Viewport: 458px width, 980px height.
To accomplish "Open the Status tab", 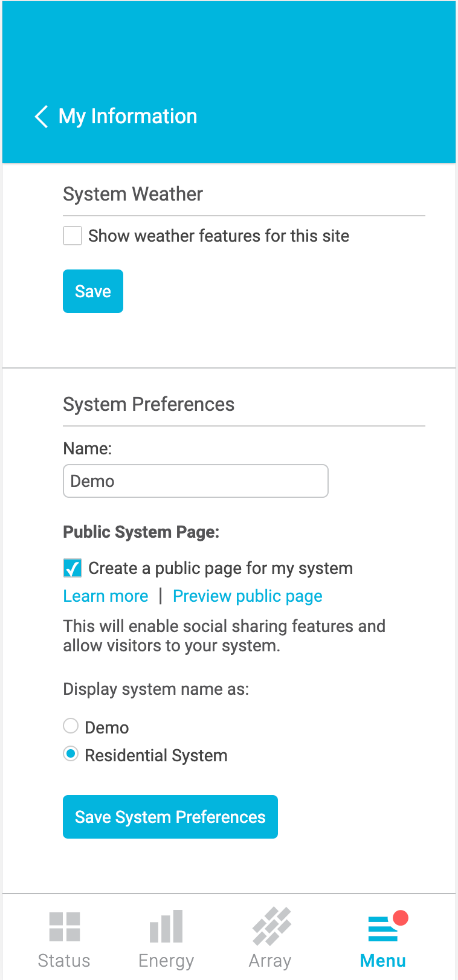I will (64, 936).
